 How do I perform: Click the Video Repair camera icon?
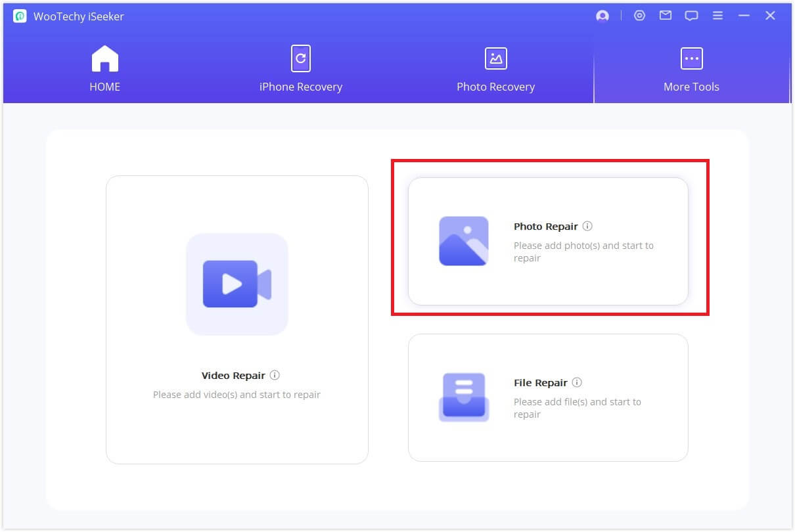[237, 284]
